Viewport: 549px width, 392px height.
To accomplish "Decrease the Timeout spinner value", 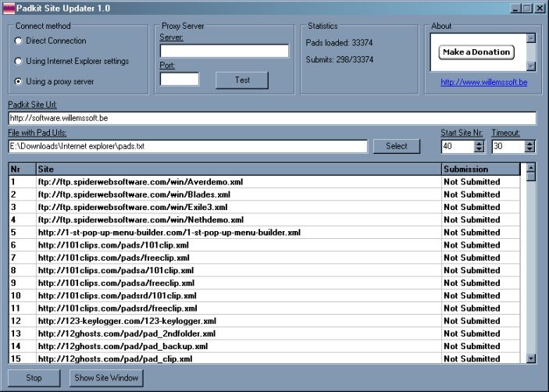I will click(x=530, y=150).
